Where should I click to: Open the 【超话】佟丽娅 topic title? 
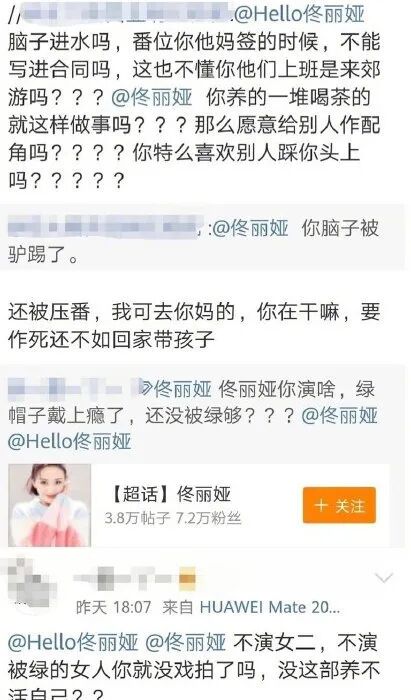170,494
